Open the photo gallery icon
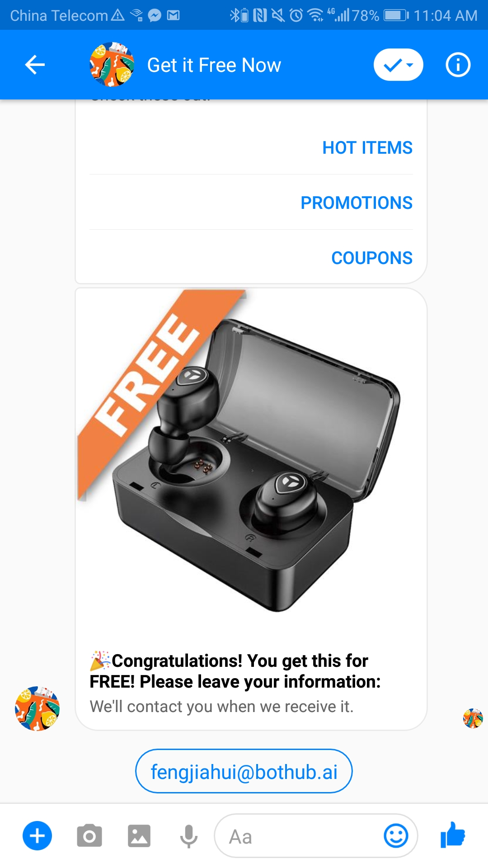The height and width of the screenshot is (868, 488). [x=139, y=835]
